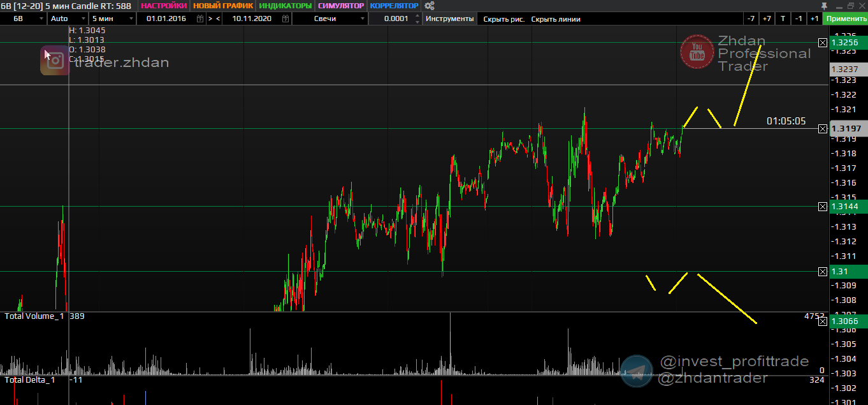Click Скрыть рис. to hide drawings
868x405 pixels.
tap(504, 18)
